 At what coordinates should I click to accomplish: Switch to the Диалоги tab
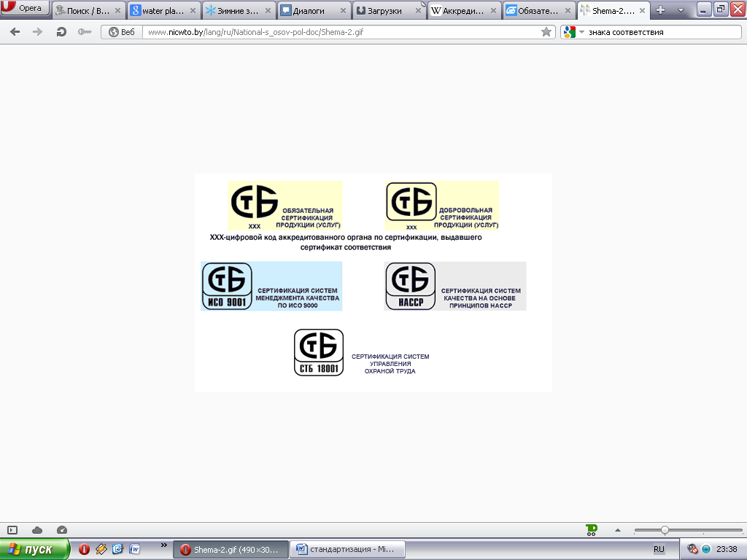(x=314, y=10)
